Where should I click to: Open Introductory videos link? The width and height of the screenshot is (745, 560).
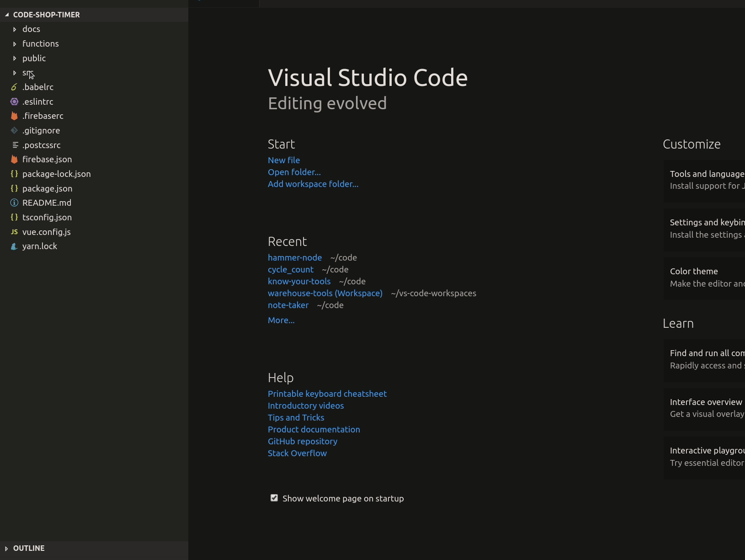306,405
